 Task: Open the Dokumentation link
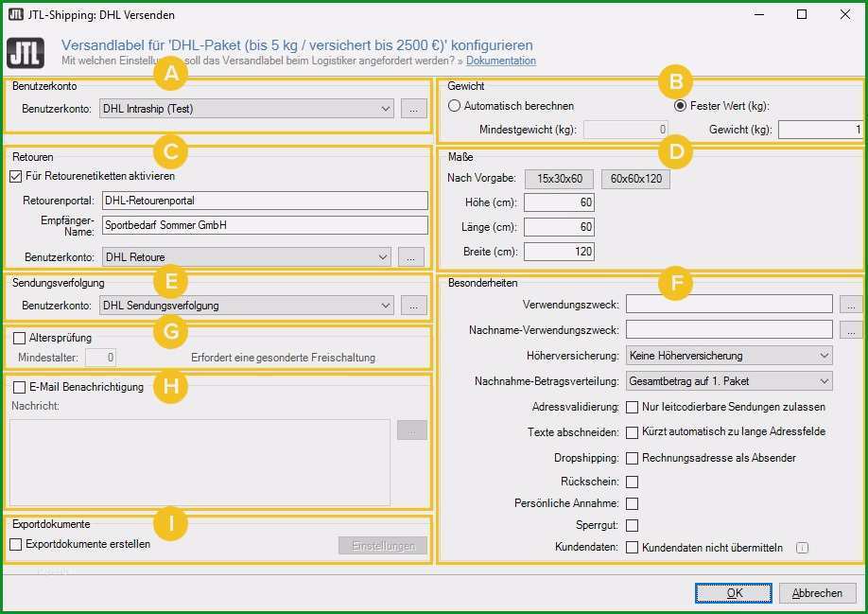tap(500, 61)
